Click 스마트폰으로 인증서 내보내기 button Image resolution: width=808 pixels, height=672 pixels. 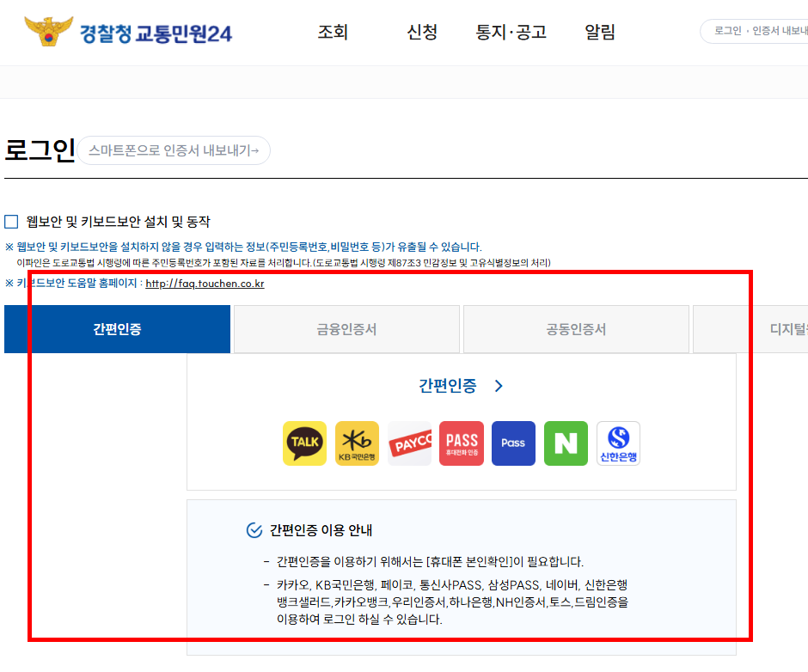(174, 150)
